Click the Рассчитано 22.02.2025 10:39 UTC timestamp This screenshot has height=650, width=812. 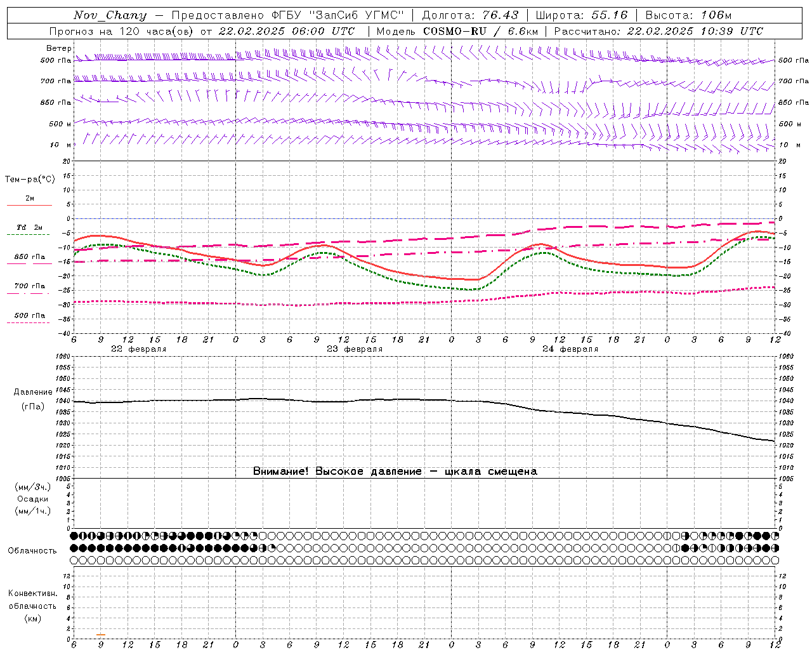click(658, 31)
